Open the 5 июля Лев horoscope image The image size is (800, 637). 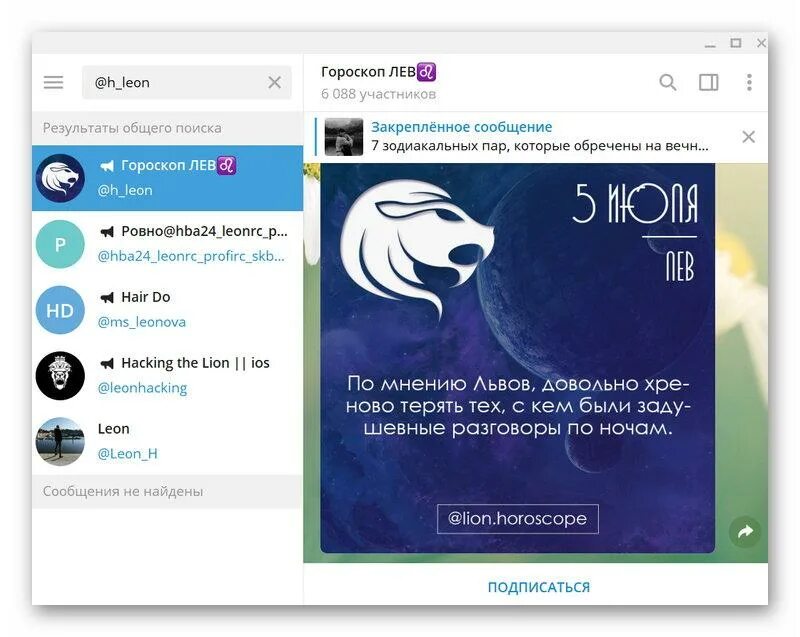click(x=517, y=358)
